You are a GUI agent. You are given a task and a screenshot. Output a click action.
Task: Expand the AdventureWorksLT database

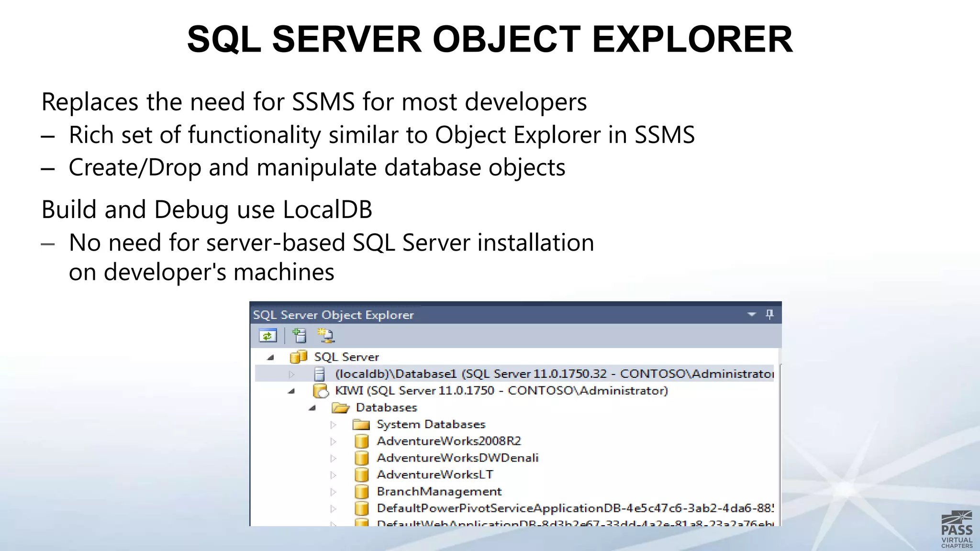coord(333,475)
